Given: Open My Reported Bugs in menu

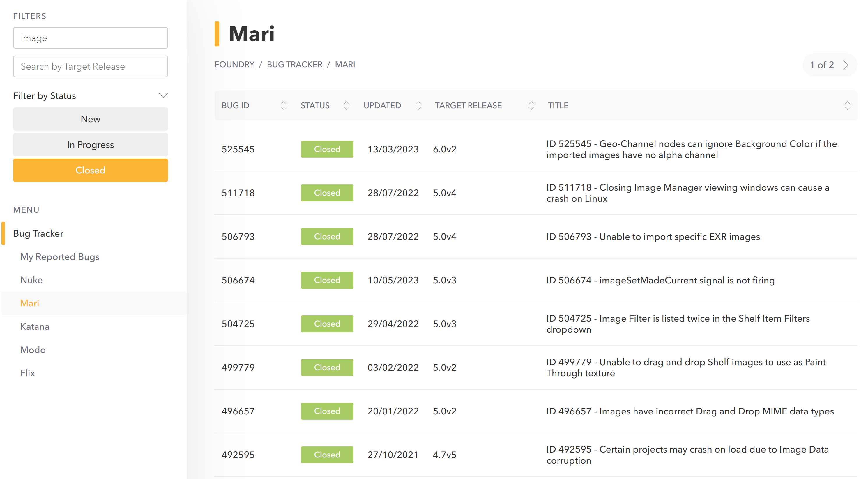Looking at the screenshot, I should pos(60,256).
